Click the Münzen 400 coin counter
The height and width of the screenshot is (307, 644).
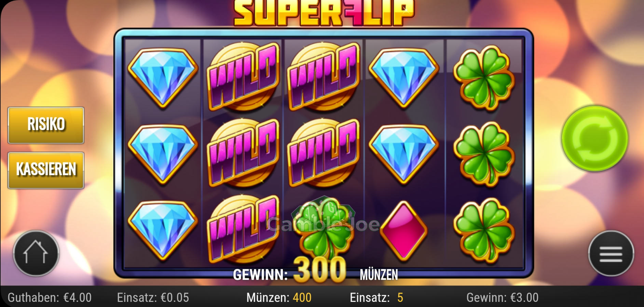[279, 297]
